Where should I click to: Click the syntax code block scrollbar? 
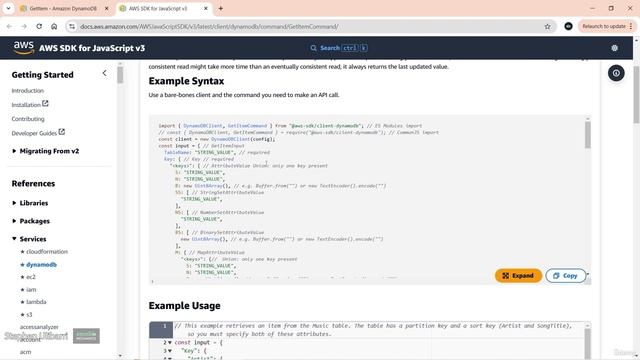click(x=588, y=135)
